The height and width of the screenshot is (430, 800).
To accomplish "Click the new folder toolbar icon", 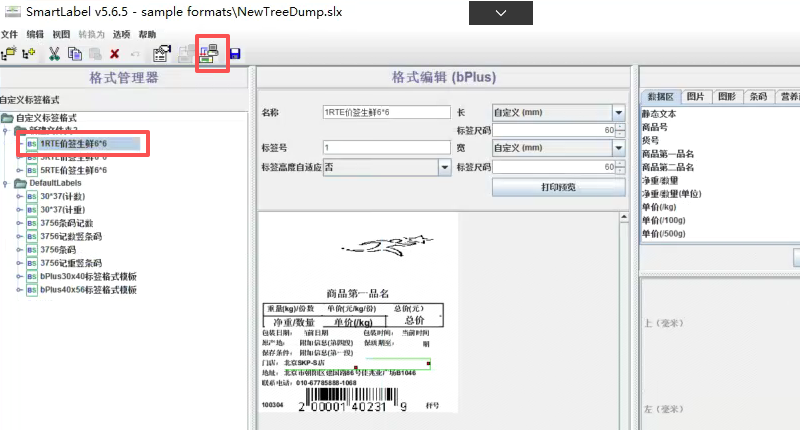I will click(9, 53).
